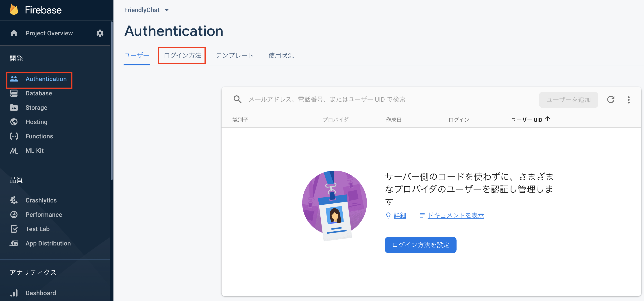The image size is (644, 301).
Task: Select the Database sidebar icon
Action: coord(14,93)
